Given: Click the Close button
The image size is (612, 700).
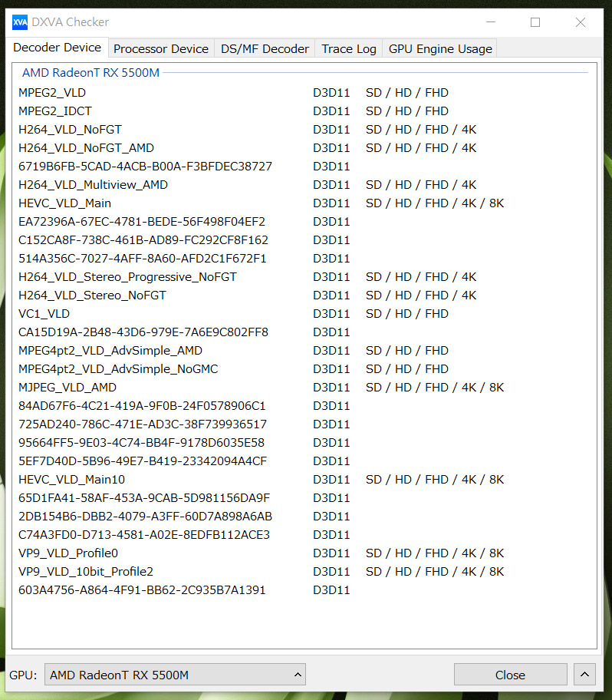Looking at the screenshot, I should click(x=510, y=675).
